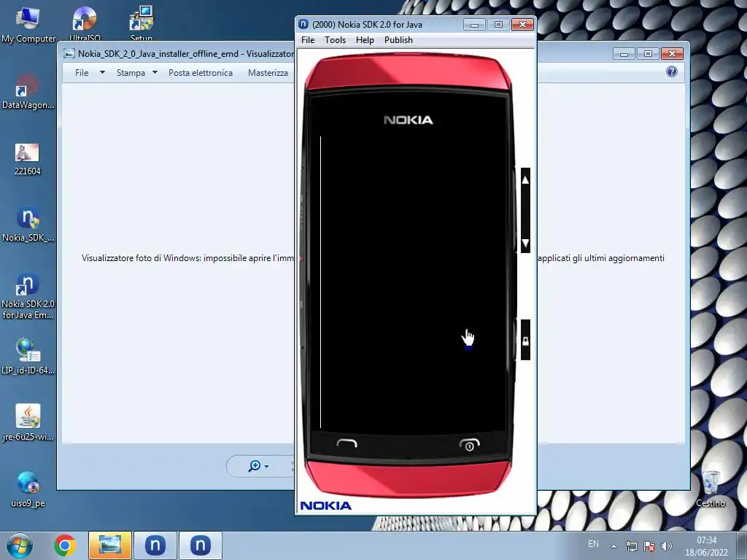
Task: Switch to second Nokia taskbar button
Action: tap(201, 545)
